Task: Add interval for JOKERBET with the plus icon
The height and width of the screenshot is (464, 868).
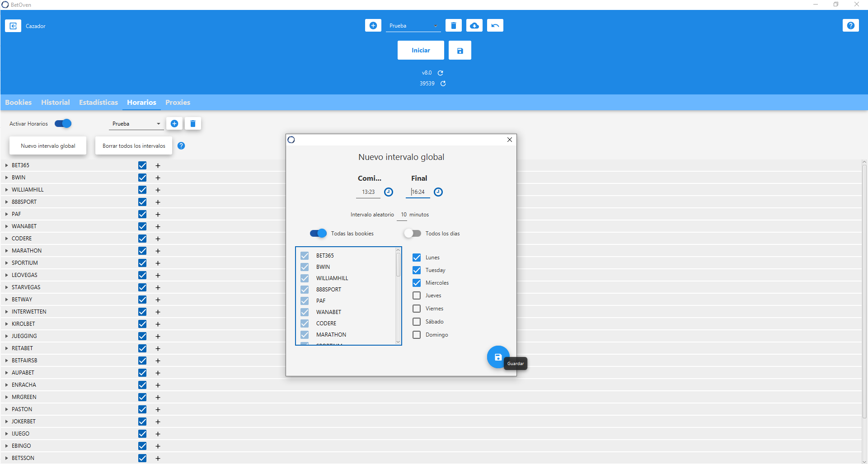Action: [x=158, y=422]
